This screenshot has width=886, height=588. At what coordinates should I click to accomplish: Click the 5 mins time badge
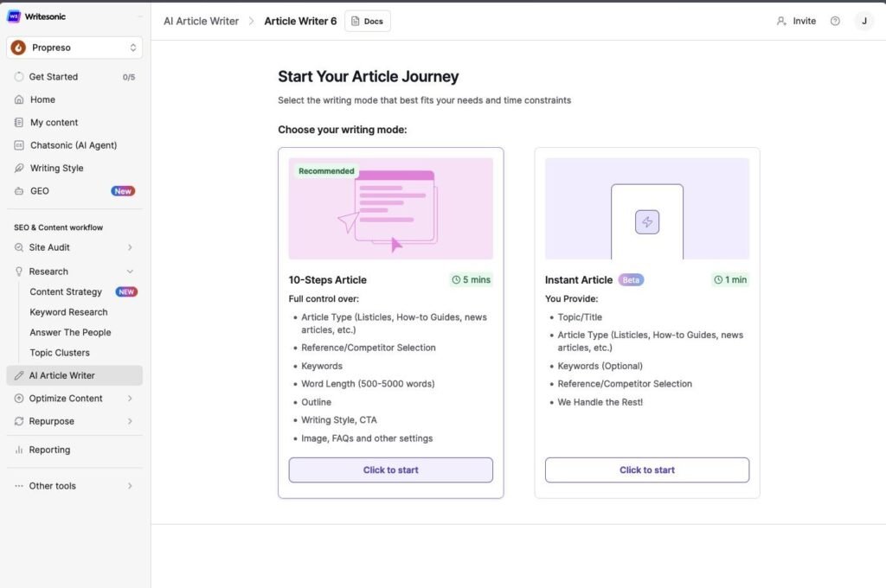point(472,279)
